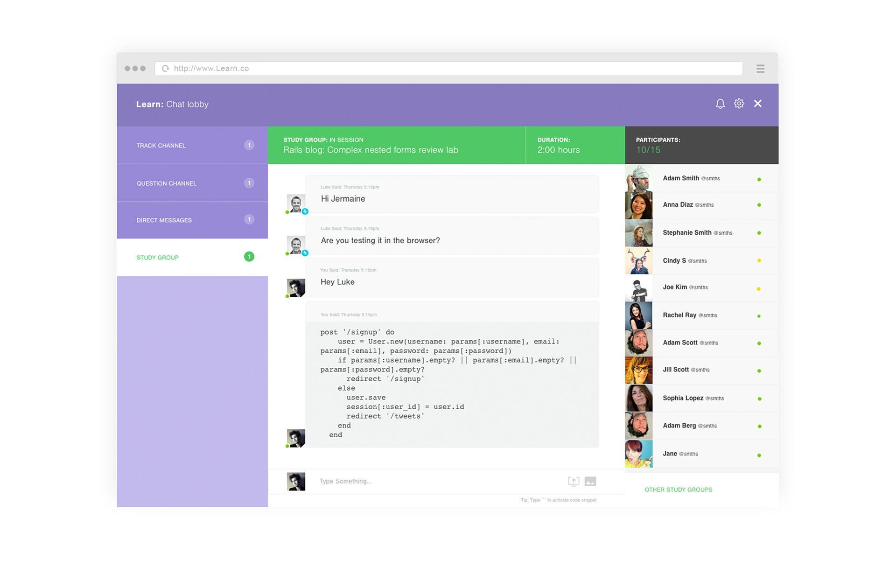Click the code snippet tip text
The height and width of the screenshot is (588, 896).
click(558, 500)
